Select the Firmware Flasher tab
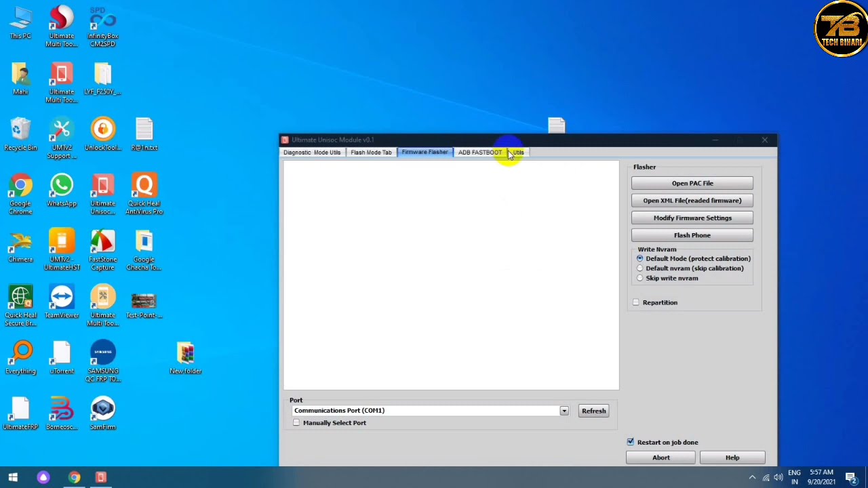This screenshot has height=488, width=868. click(425, 152)
